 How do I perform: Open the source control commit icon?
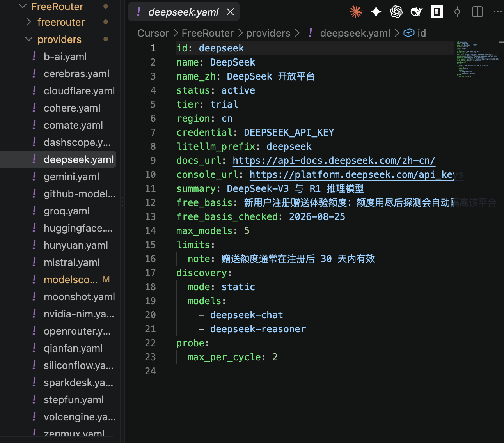457,12
